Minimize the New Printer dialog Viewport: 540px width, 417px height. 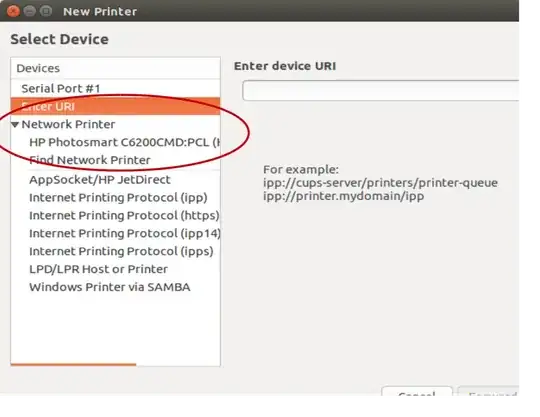pos(30,11)
